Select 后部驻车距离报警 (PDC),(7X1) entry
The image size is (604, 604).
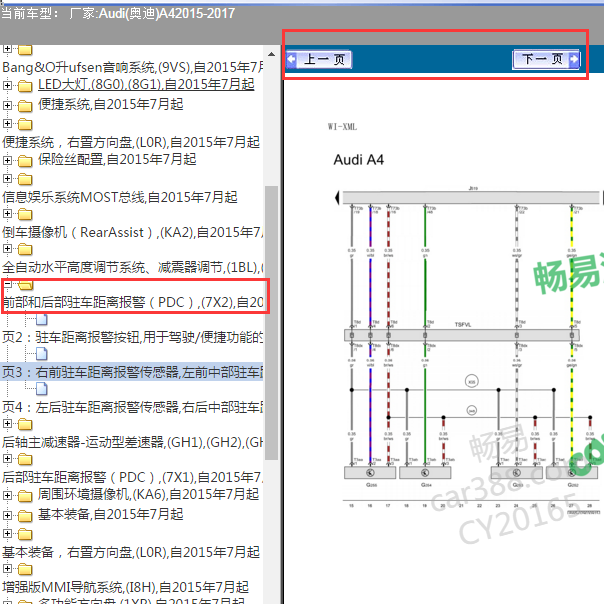(133, 477)
